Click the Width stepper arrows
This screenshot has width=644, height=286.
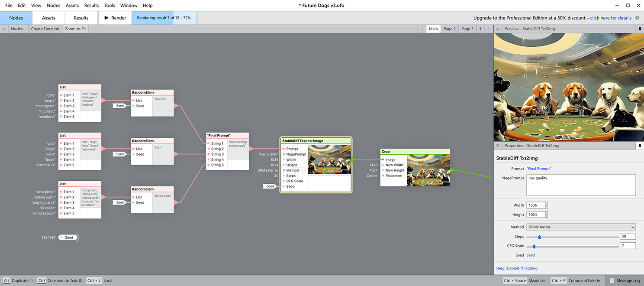click(x=546, y=205)
